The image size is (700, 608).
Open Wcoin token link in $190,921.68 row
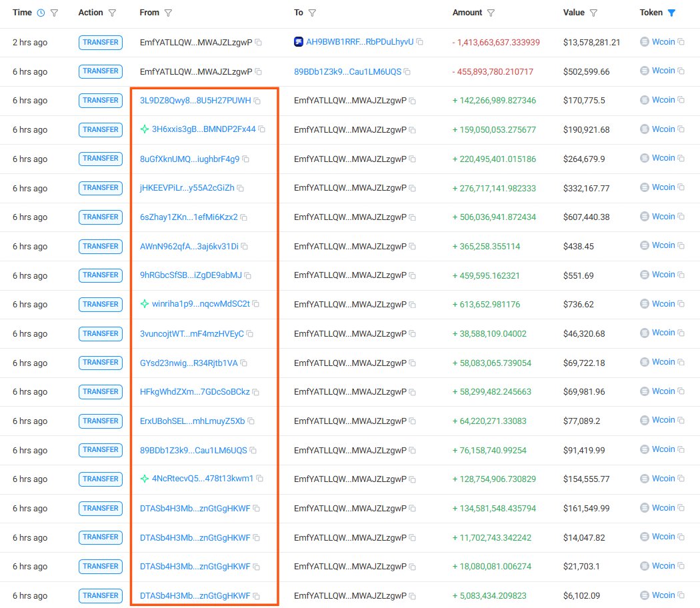[663, 129]
